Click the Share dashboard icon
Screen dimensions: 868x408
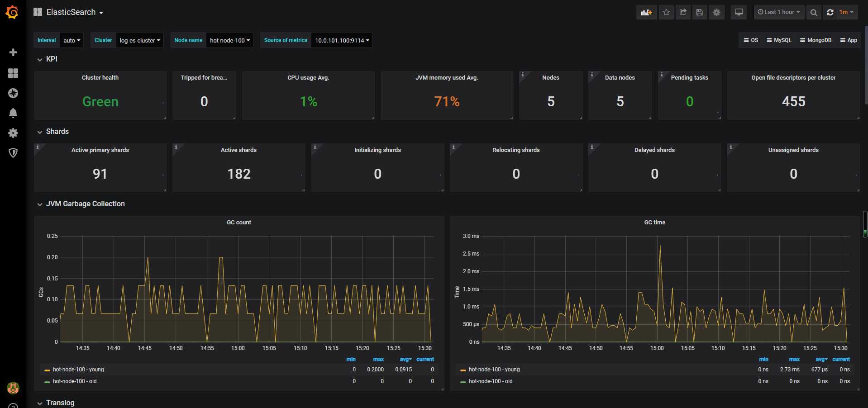click(x=683, y=12)
